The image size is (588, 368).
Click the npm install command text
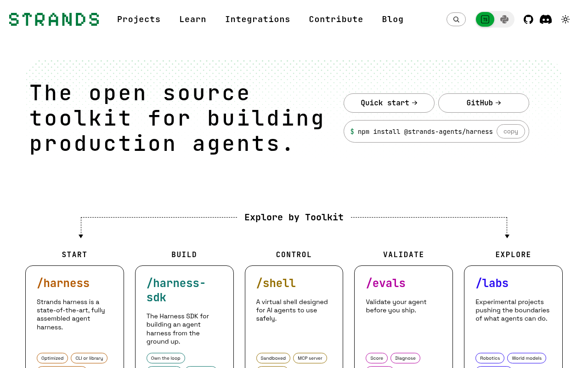(x=425, y=132)
